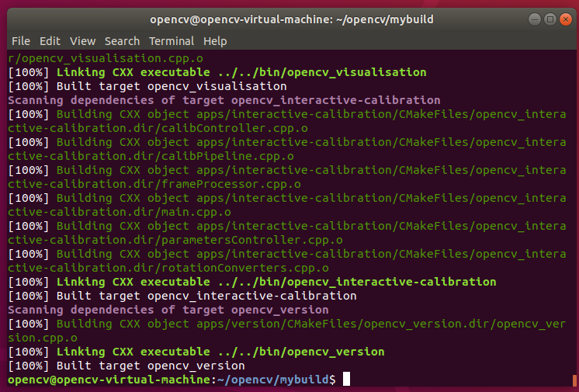579x392 pixels.
Task: Click 'Built target opencv_interactive-calibration' line
Action: point(182,296)
